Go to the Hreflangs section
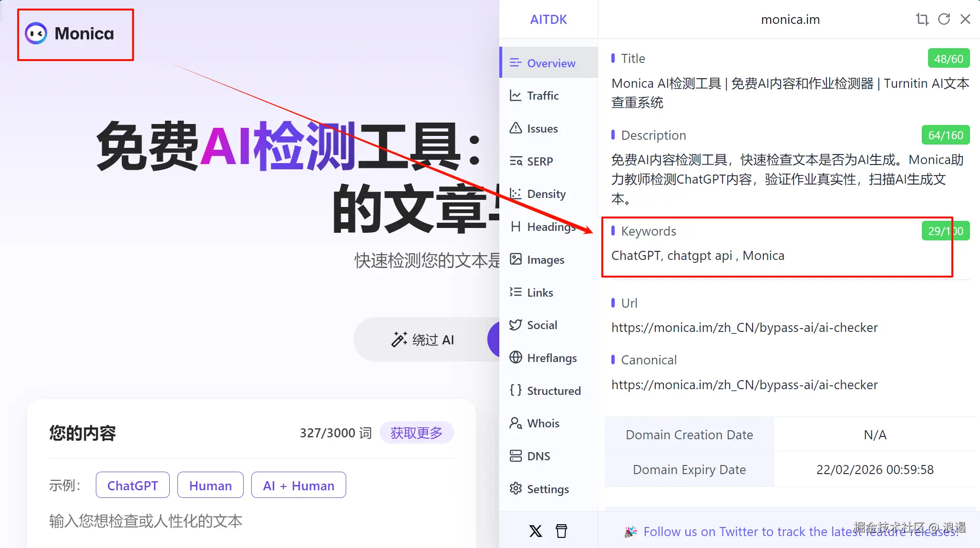Screen dimensions: 980x548 (x=551, y=358)
